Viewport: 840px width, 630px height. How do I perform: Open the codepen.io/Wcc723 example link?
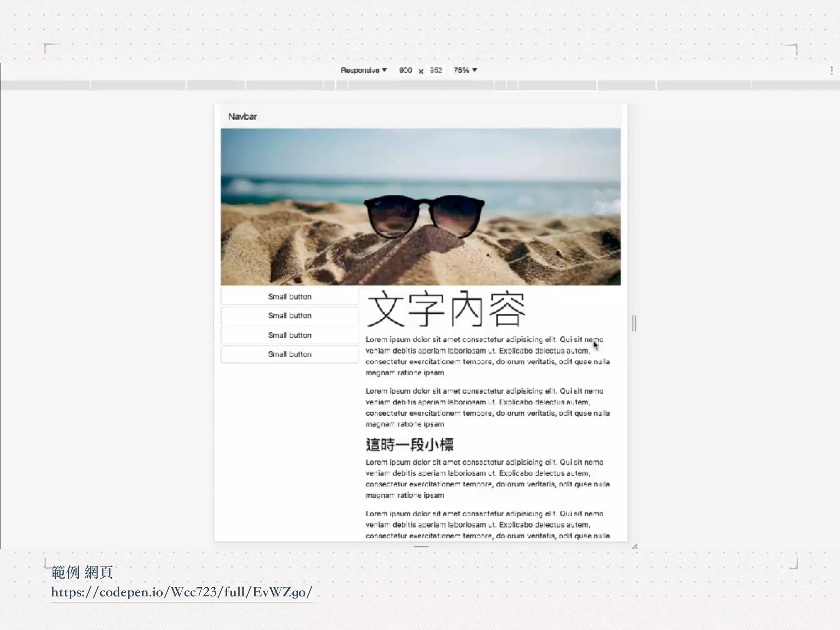click(x=182, y=592)
